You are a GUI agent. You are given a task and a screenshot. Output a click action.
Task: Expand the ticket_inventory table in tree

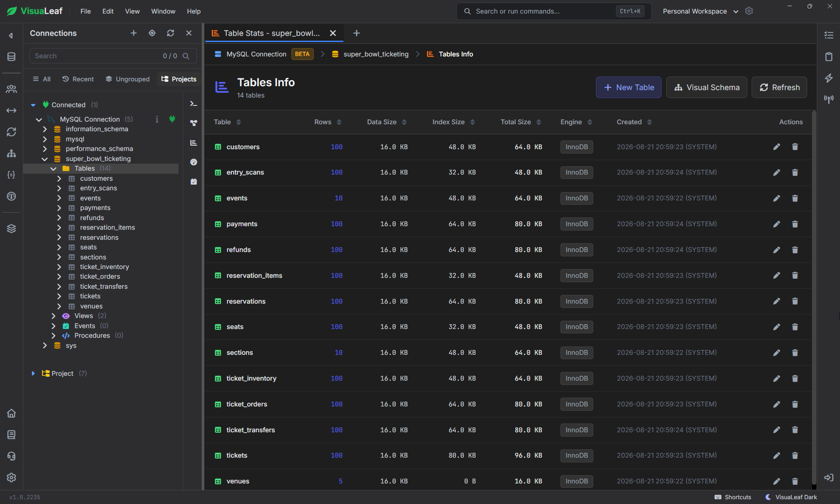click(x=59, y=267)
